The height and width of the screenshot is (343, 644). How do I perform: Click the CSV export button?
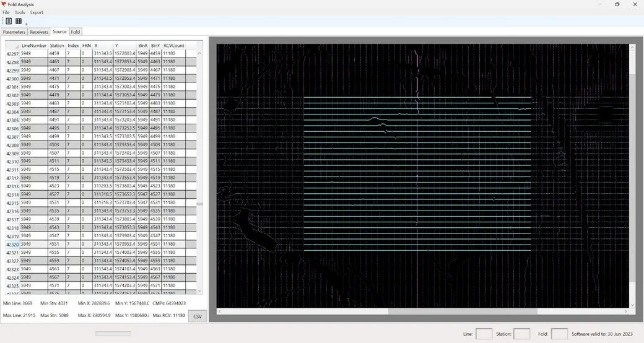[197, 316]
